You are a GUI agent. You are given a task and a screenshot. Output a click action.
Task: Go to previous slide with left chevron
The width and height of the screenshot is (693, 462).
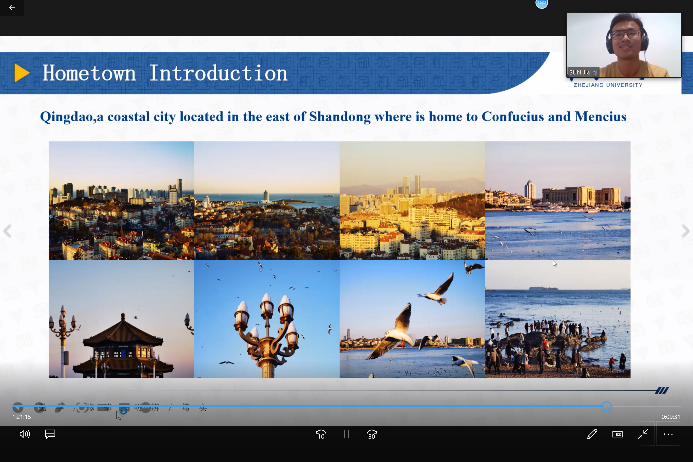point(8,231)
